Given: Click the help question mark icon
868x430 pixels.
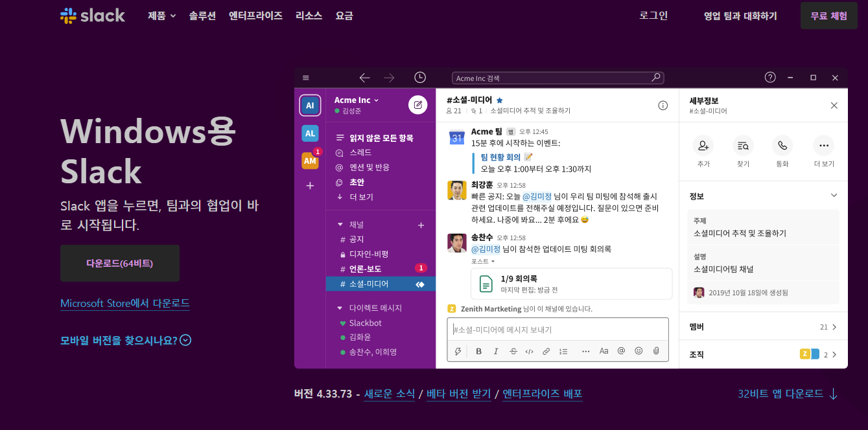Looking at the screenshot, I should tap(770, 78).
